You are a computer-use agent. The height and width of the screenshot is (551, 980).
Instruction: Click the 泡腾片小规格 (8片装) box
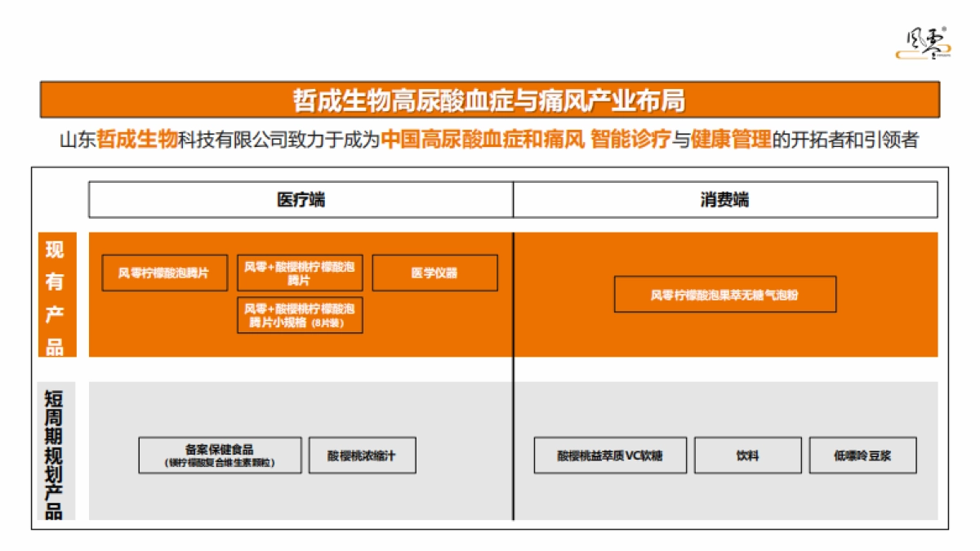pyautogui.click(x=301, y=317)
